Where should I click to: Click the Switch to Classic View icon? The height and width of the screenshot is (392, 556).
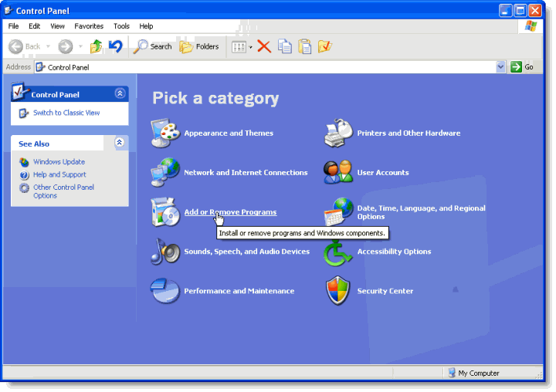point(23,113)
